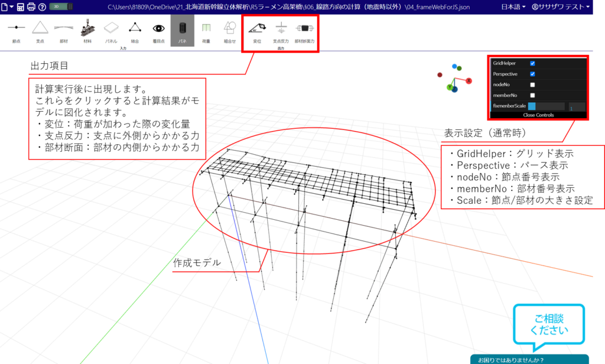Viewport: 605px width, 364px height.
Task: Enable the memberNo checkbox
Action: [532, 95]
